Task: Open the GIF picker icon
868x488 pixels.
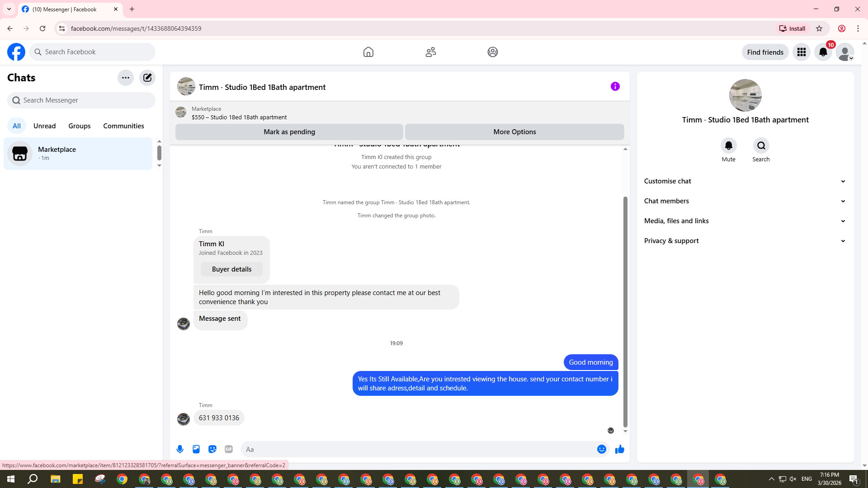Action: (229, 449)
